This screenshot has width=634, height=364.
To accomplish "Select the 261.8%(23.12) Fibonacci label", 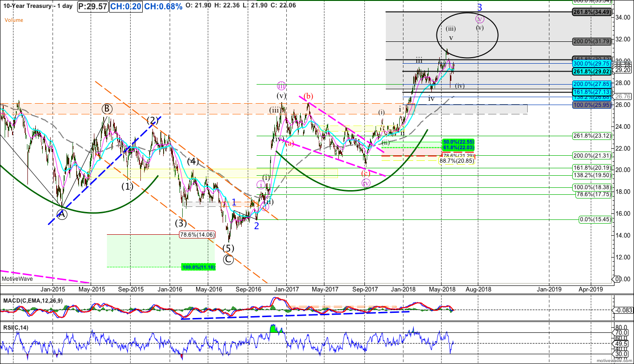I will coord(593,136).
